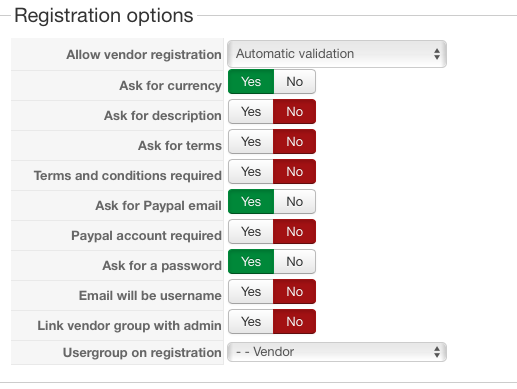Open the Allow vendor registration dropdown
The width and height of the screenshot is (517, 389).
click(x=337, y=54)
